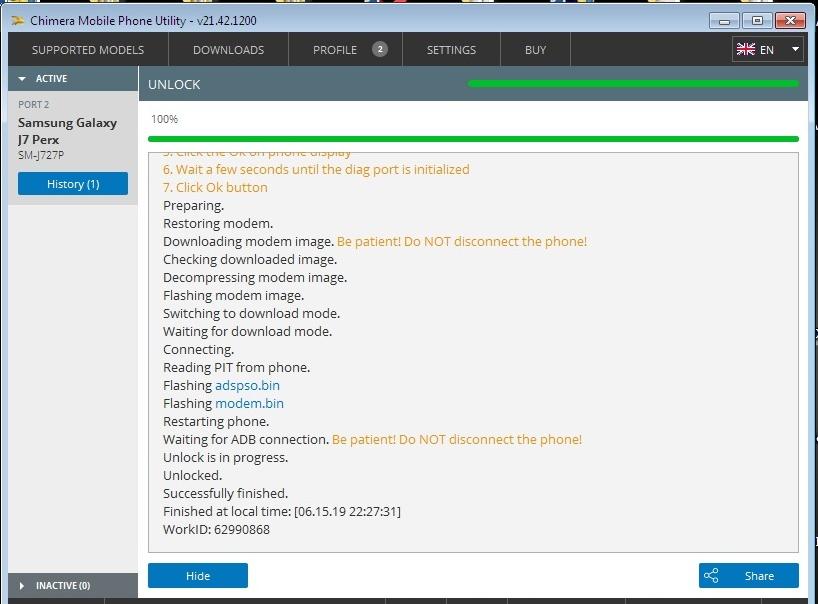818x604 pixels.
Task: Click the profile notification badge 2
Action: point(380,50)
